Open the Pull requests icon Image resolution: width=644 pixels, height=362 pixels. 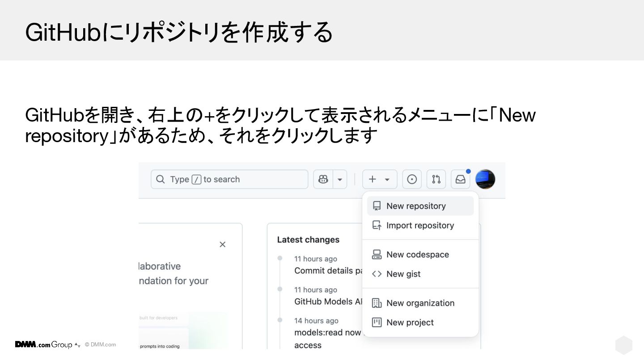[436, 179]
